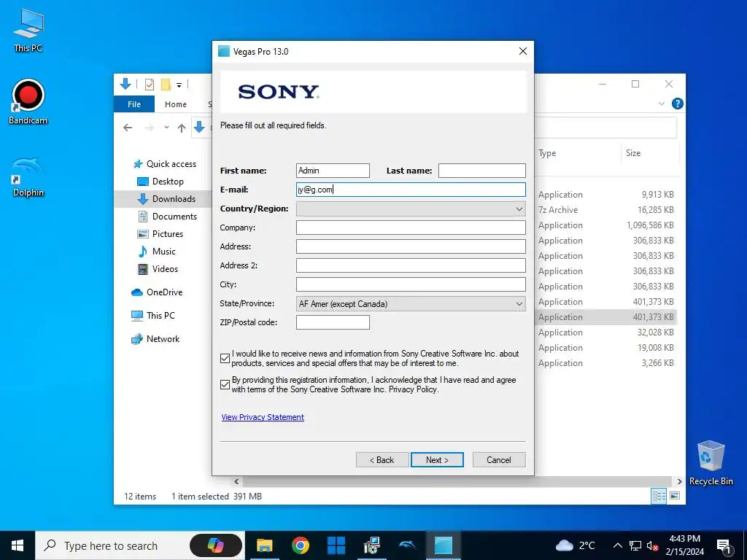Select Desktop in navigation pane
This screenshot has height=560, width=747.
pyautogui.click(x=160, y=182)
